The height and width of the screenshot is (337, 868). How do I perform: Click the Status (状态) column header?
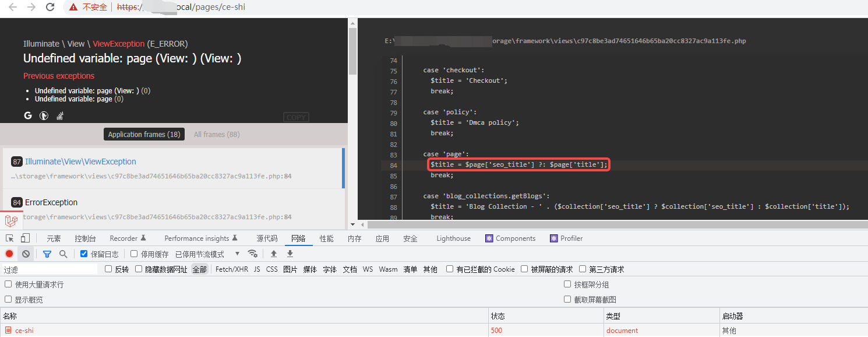click(x=546, y=316)
